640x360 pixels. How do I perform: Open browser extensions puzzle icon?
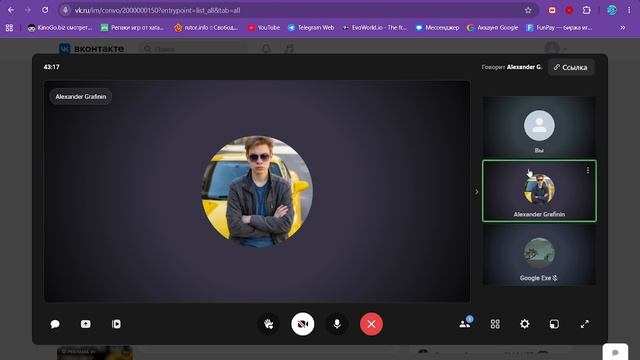tap(587, 10)
